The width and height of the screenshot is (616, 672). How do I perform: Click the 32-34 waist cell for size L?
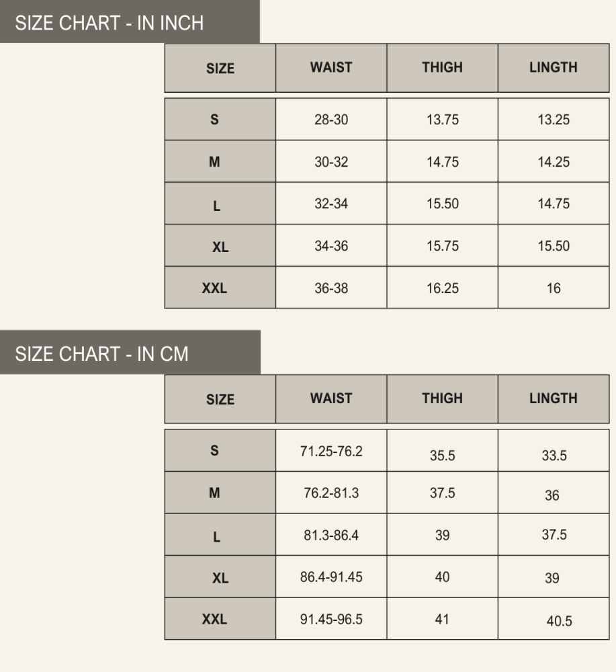point(331,204)
